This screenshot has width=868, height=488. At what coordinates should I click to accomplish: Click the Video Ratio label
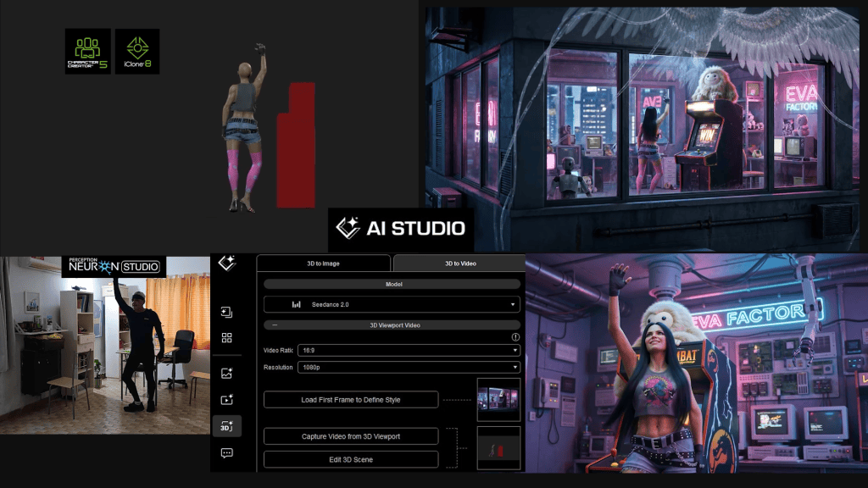(278, 350)
